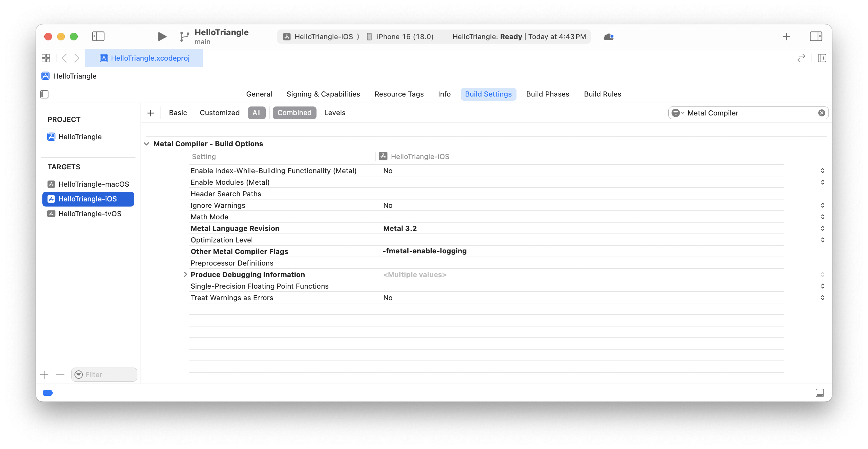Switch to the Build Rules tab
Screen dimensions: 868x449
pyautogui.click(x=602, y=94)
